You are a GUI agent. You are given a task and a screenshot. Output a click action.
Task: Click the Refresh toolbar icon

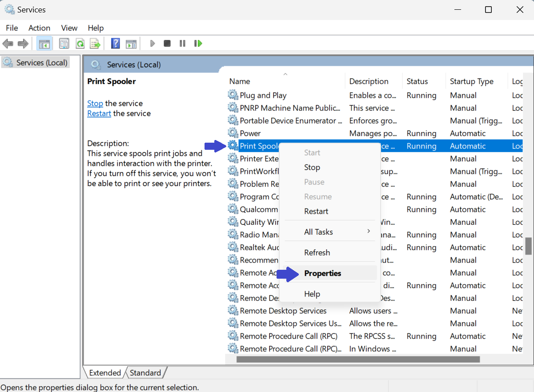point(80,43)
